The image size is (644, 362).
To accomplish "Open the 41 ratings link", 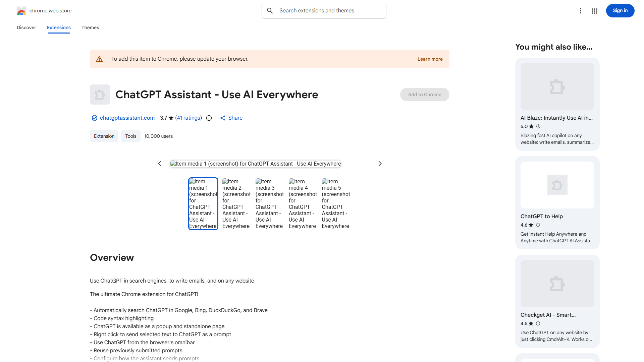I will pos(189,118).
